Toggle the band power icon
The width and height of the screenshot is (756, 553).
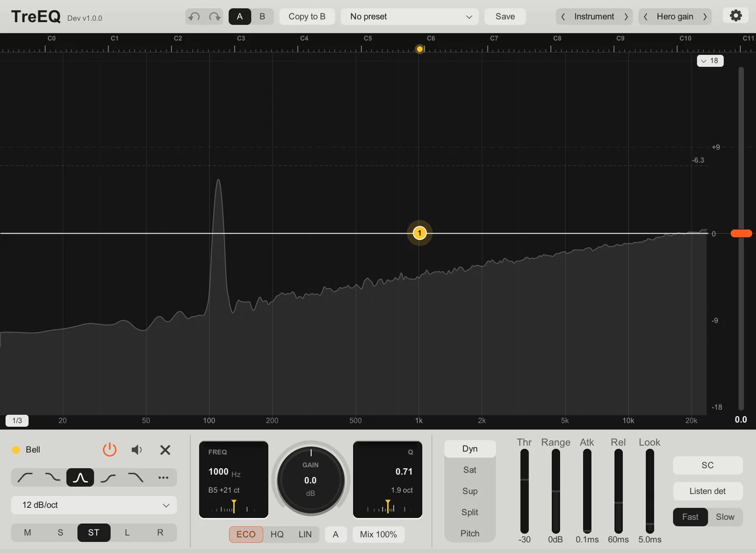click(x=110, y=449)
